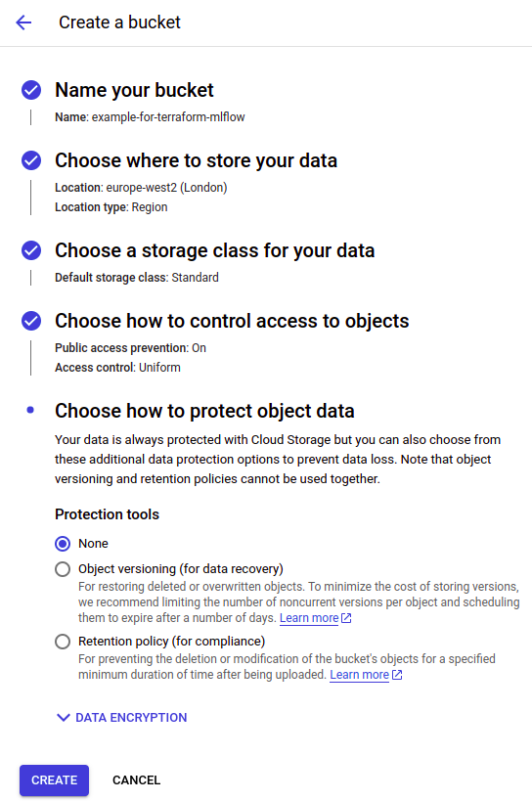Click checkmark icon beside storage class step
The height and width of the screenshot is (801, 532).
click(x=31, y=250)
